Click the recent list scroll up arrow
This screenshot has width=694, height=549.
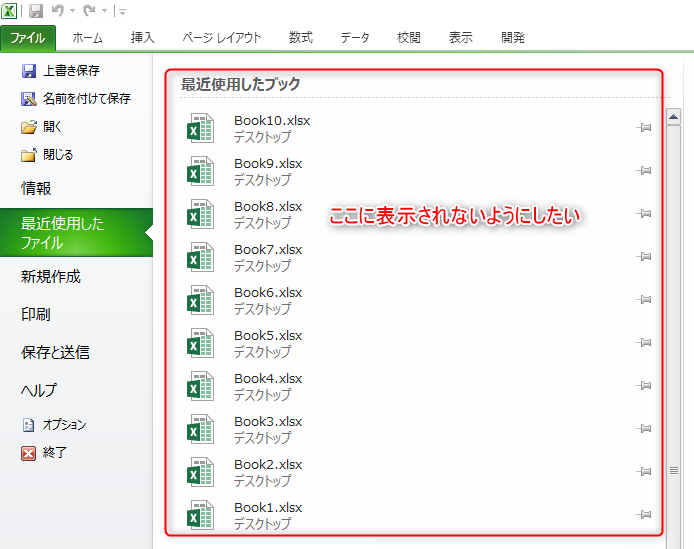(674, 117)
